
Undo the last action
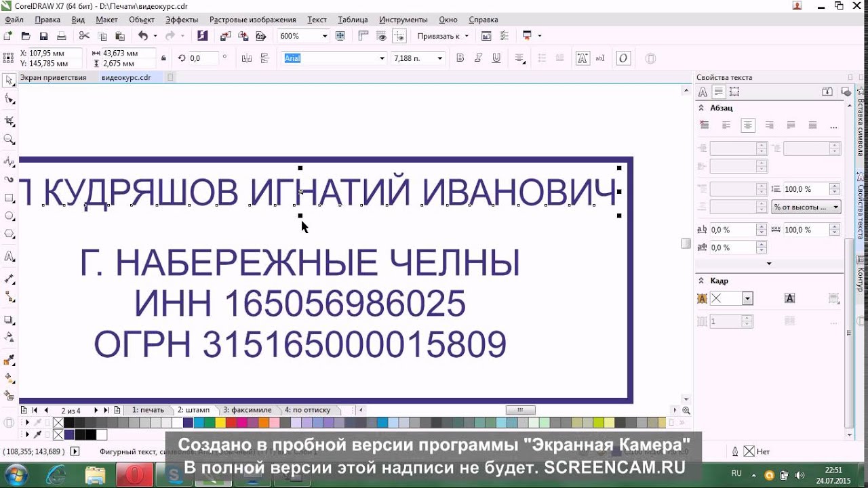(x=143, y=36)
